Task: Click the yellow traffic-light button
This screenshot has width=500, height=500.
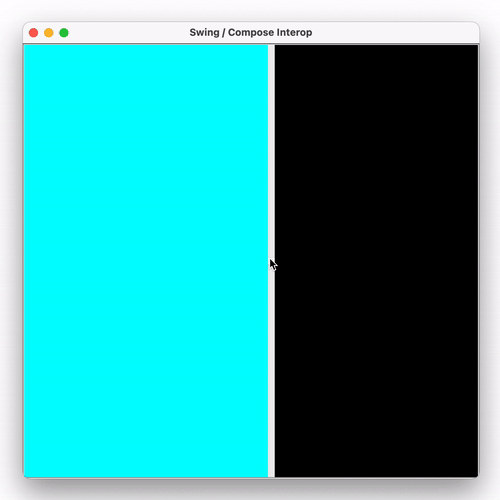Action: click(x=49, y=33)
